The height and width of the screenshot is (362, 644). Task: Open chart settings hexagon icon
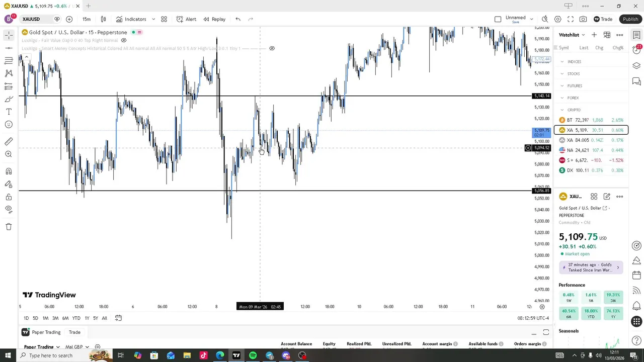click(558, 19)
